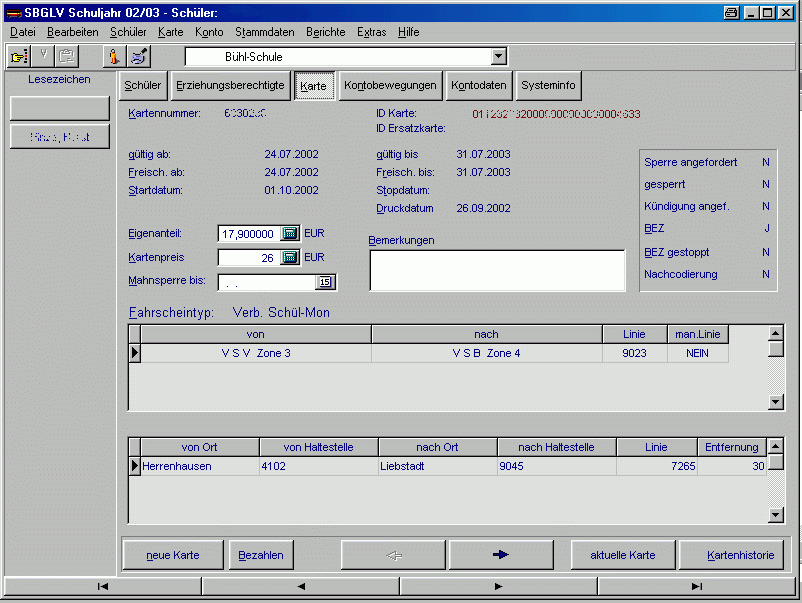This screenshot has height=603, width=802.
Task: Open the Karte menu
Action: [170, 32]
